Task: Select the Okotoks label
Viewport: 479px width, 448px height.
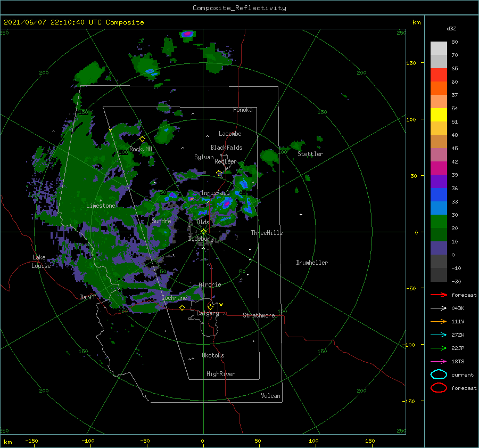Action: point(213,355)
